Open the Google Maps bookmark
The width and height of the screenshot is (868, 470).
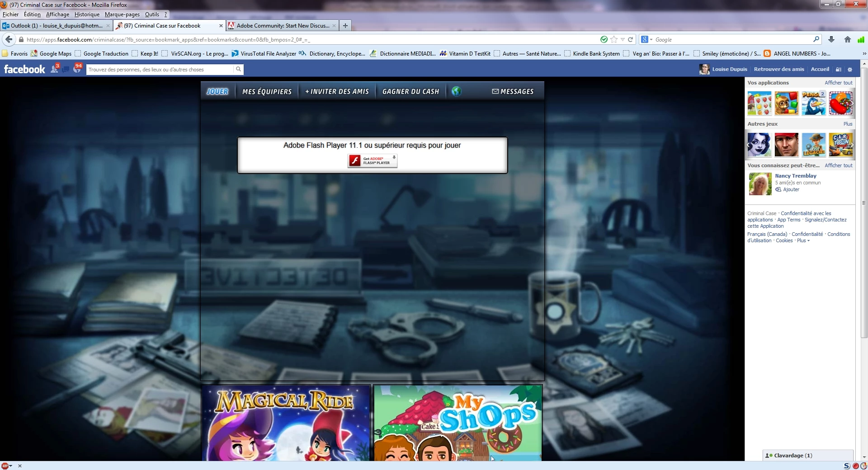[51, 53]
